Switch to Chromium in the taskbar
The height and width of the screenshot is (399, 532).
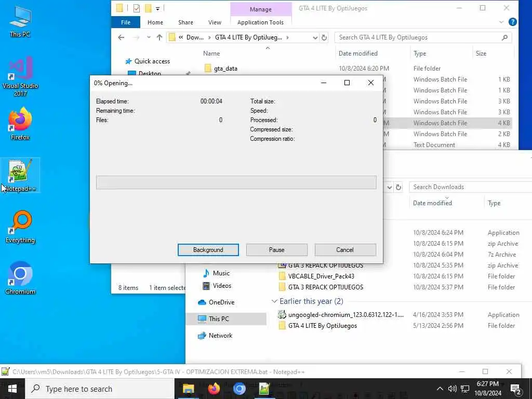[x=239, y=389]
